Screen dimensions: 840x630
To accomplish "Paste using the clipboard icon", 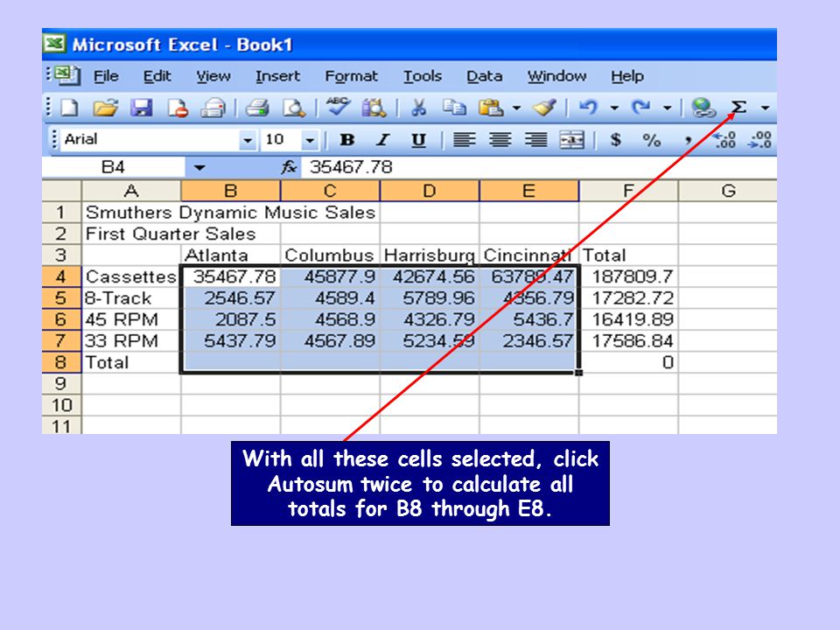I will pyautogui.click(x=491, y=108).
